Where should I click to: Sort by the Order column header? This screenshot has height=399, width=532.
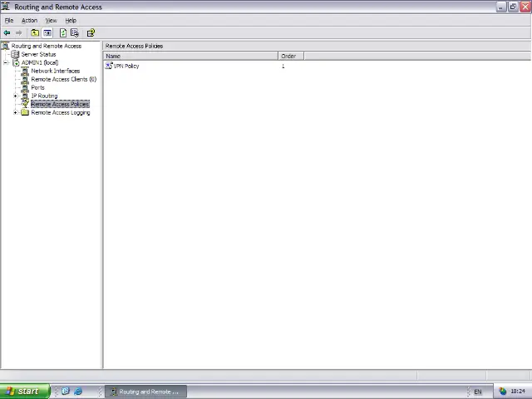(x=291, y=56)
